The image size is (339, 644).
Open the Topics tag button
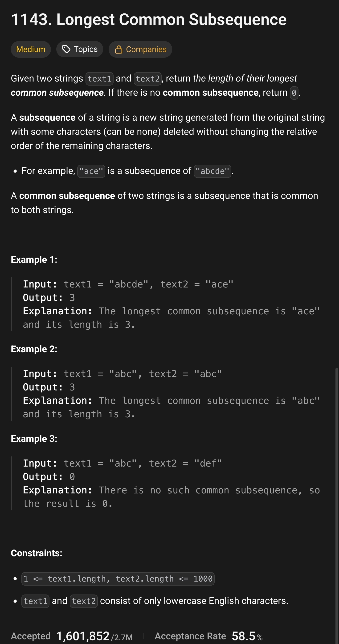point(80,49)
